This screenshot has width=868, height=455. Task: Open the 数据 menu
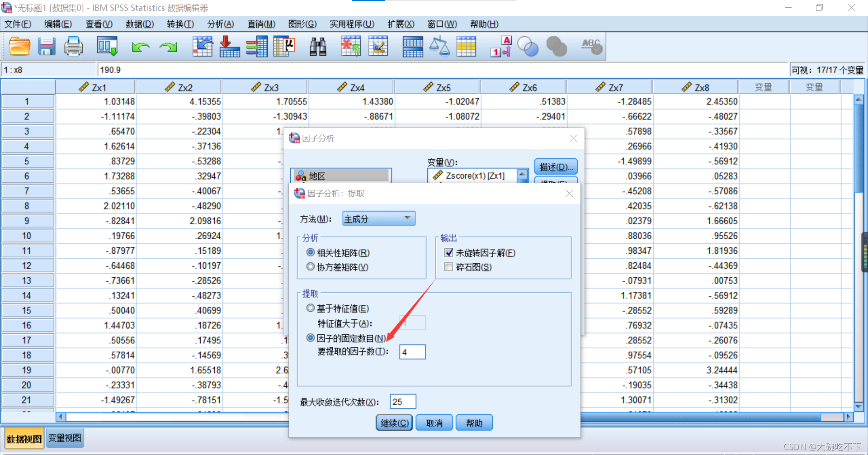(140, 24)
